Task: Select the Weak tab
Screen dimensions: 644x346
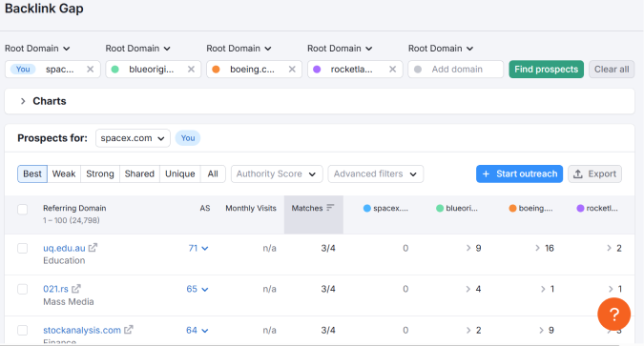Action: [x=64, y=174]
